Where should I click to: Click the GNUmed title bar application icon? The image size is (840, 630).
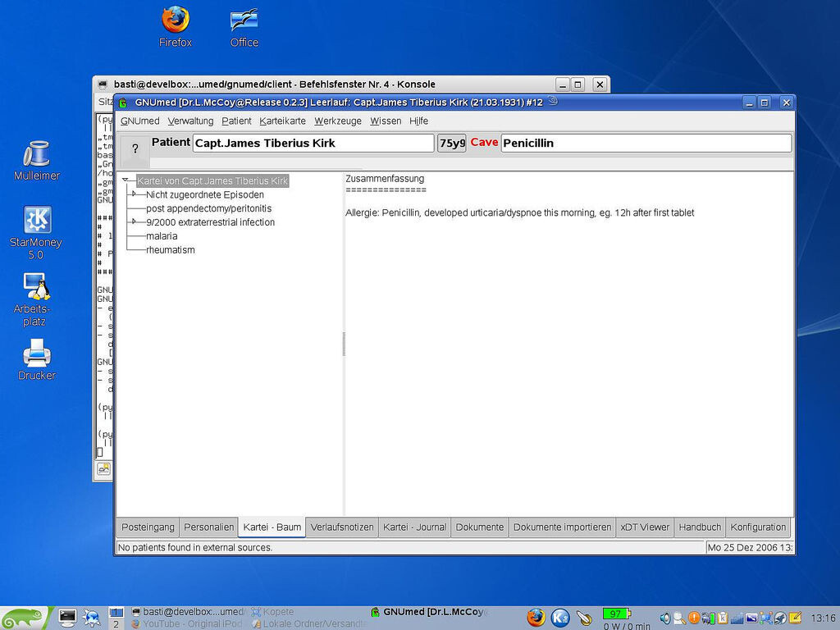click(123, 103)
